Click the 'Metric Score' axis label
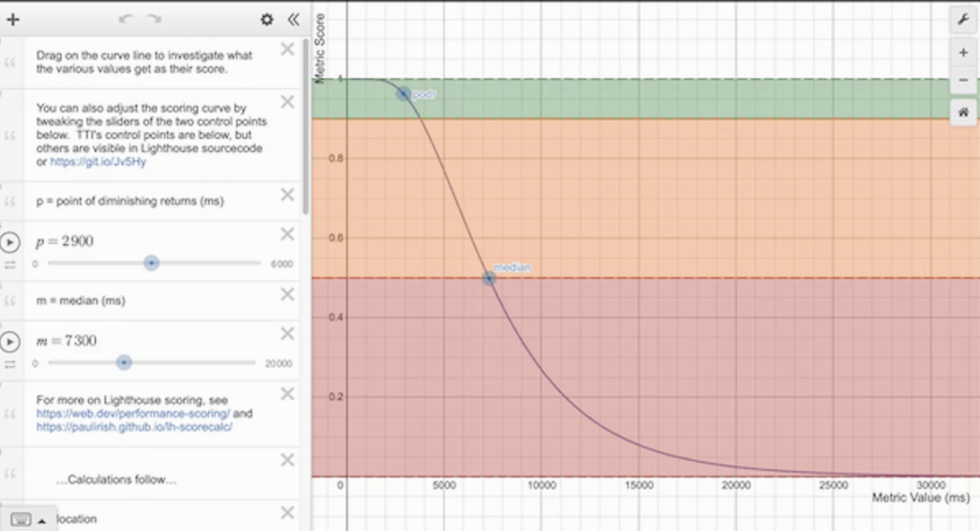Viewport: 980px width, 531px height. (x=320, y=48)
